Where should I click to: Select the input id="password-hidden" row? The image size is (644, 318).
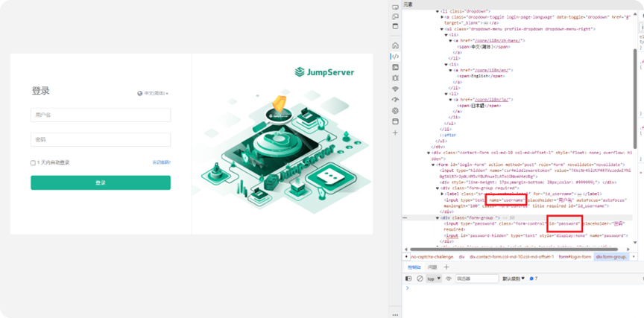536,236
